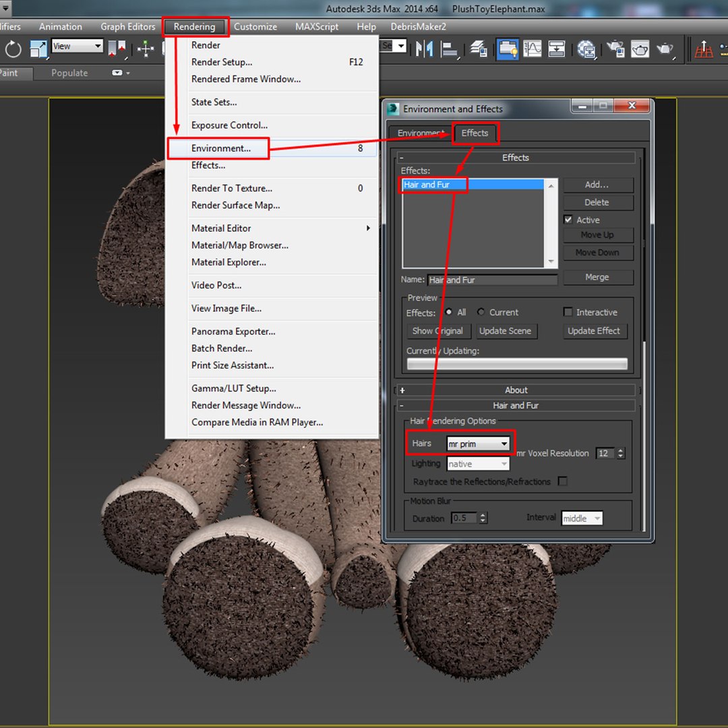This screenshot has width=728, height=728.
Task: Click the Use Pivot Point Center icon
Action: 116,49
